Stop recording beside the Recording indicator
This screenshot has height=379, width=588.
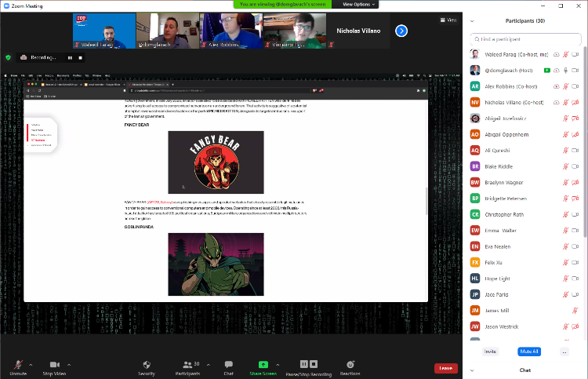click(x=80, y=58)
